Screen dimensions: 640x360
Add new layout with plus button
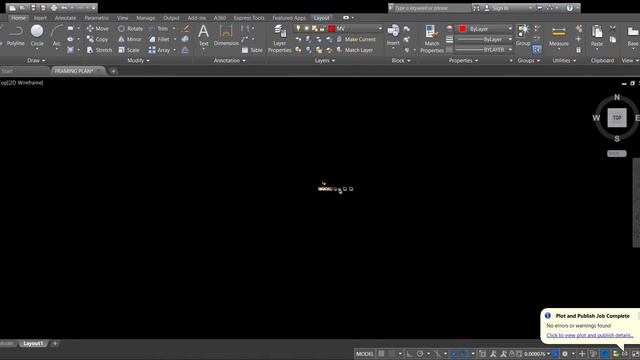pyautogui.click(x=55, y=344)
